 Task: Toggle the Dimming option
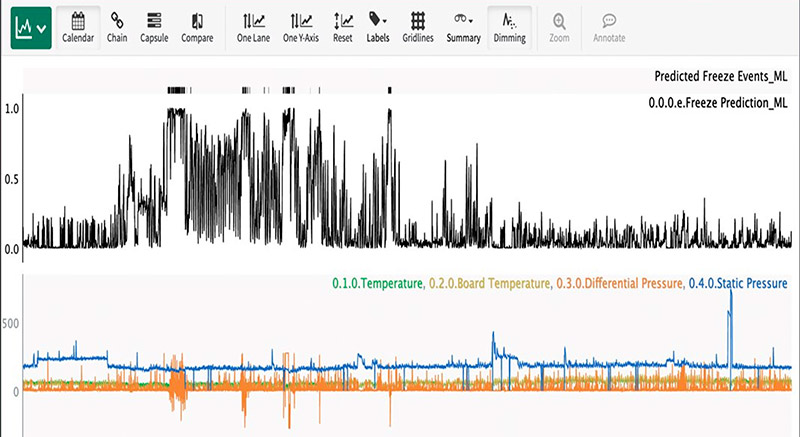coord(509,27)
